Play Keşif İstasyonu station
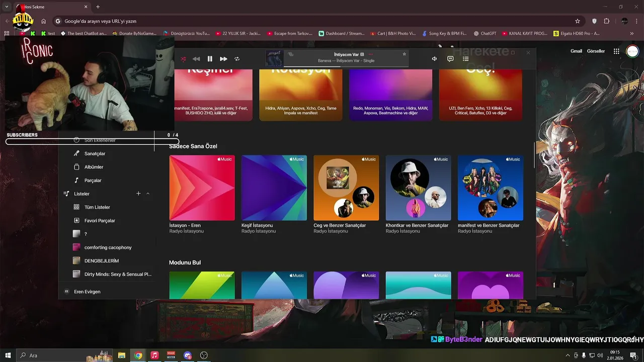Viewport: 644px width, 362px height. (274, 188)
